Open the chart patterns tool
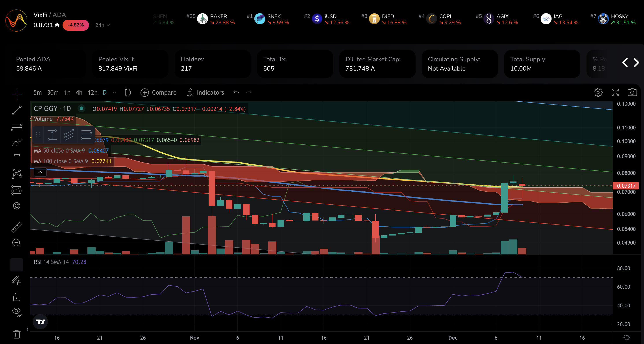The height and width of the screenshot is (344, 644). (17, 174)
